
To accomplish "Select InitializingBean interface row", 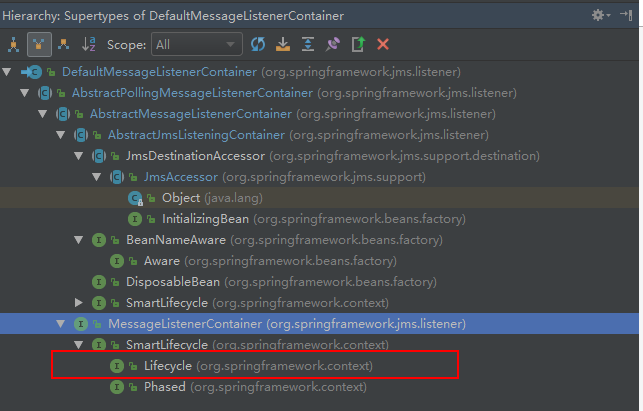I will [319, 219].
